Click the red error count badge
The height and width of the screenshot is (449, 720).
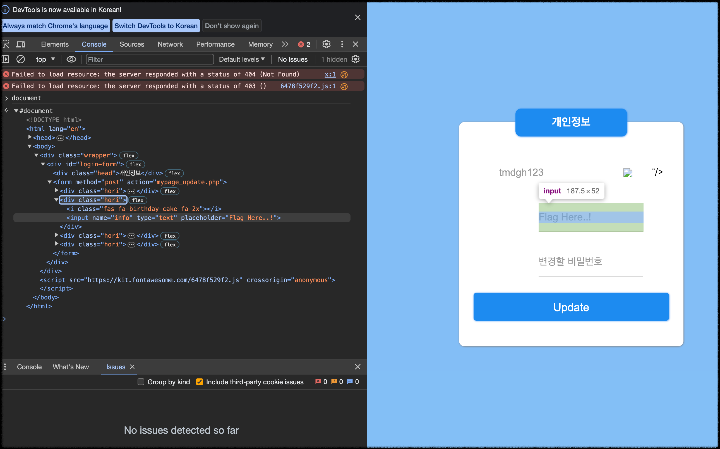click(x=304, y=44)
